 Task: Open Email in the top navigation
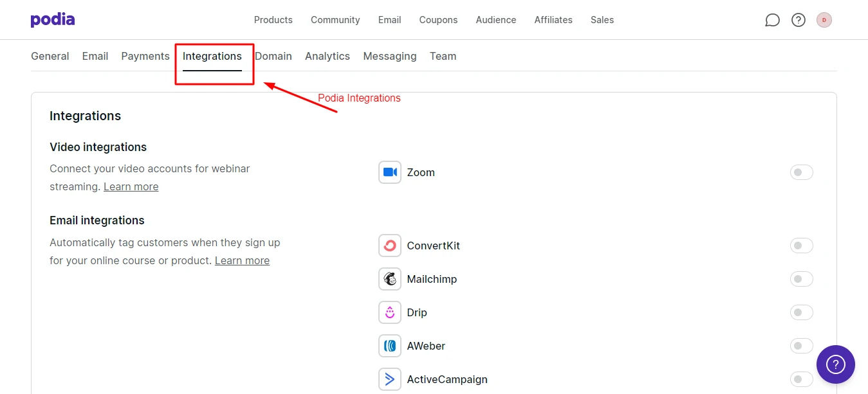pyautogui.click(x=390, y=20)
